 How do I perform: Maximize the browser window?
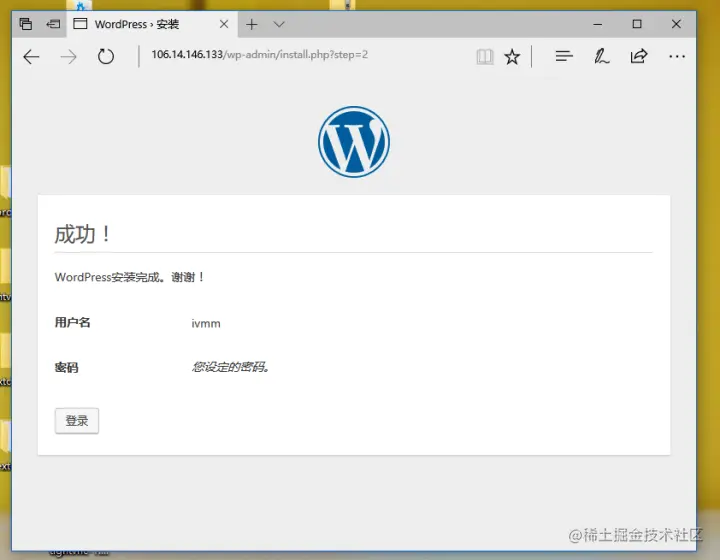pyautogui.click(x=637, y=24)
